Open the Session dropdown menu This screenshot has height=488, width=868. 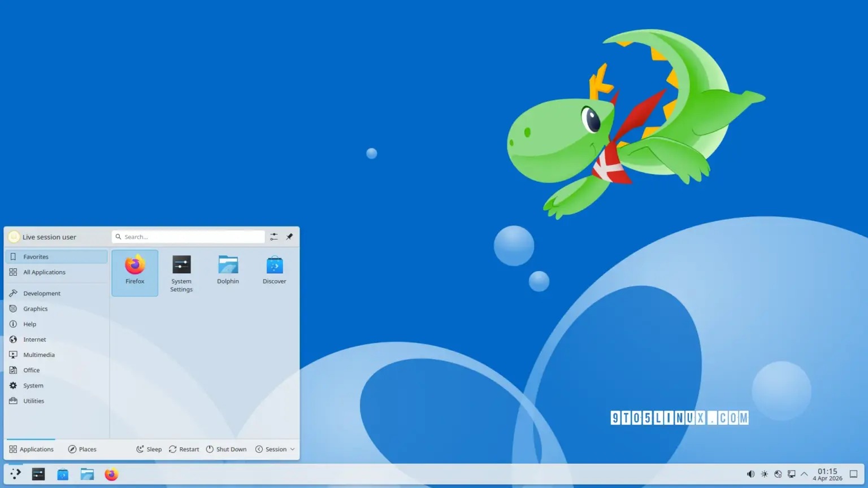coord(275,449)
